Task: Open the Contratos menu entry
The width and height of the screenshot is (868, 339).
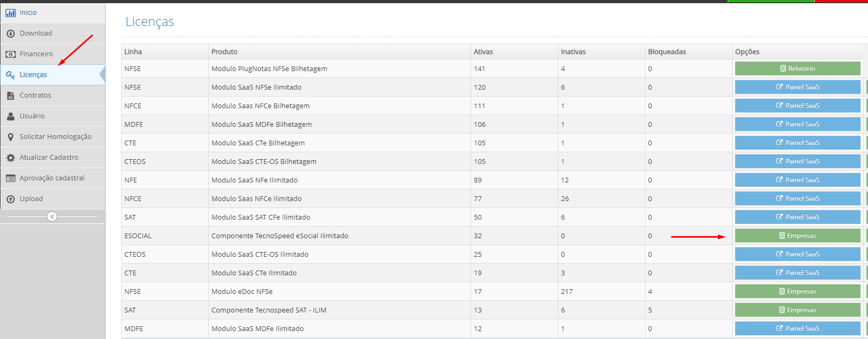Action: coord(35,95)
